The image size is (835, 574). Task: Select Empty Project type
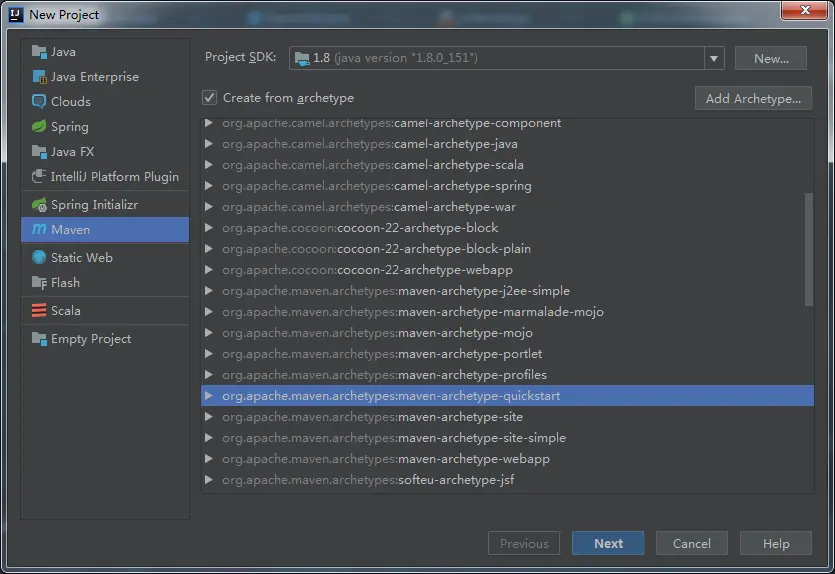pyautogui.click(x=105, y=339)
